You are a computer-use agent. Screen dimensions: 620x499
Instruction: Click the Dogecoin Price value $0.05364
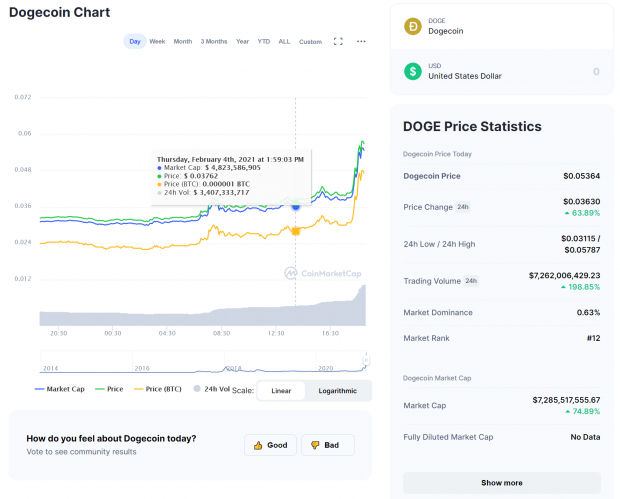(582, 176)
